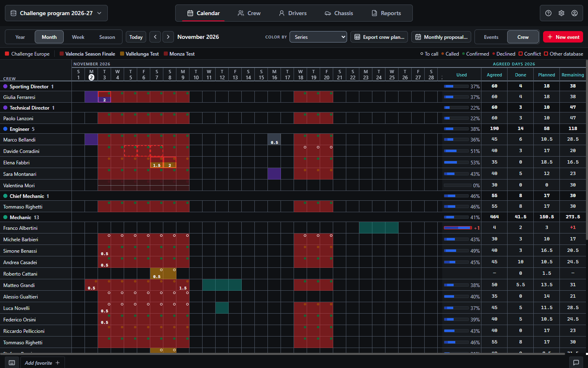588x368 pixels.
Task: Open Crew tab in top navigation
Action: coord(249,13)
